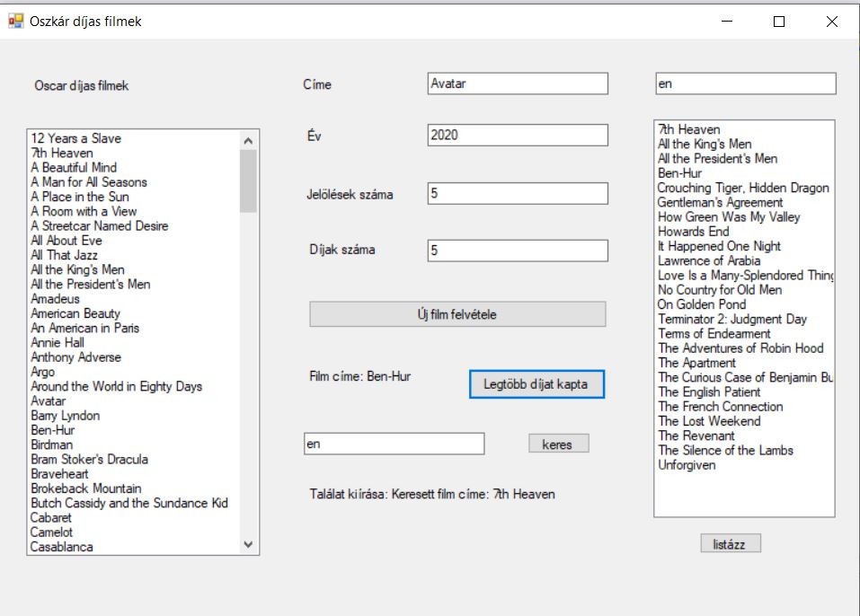This screenshot has height=616, width=860.
Task: Click the keres button
Action: coord(558,444)
